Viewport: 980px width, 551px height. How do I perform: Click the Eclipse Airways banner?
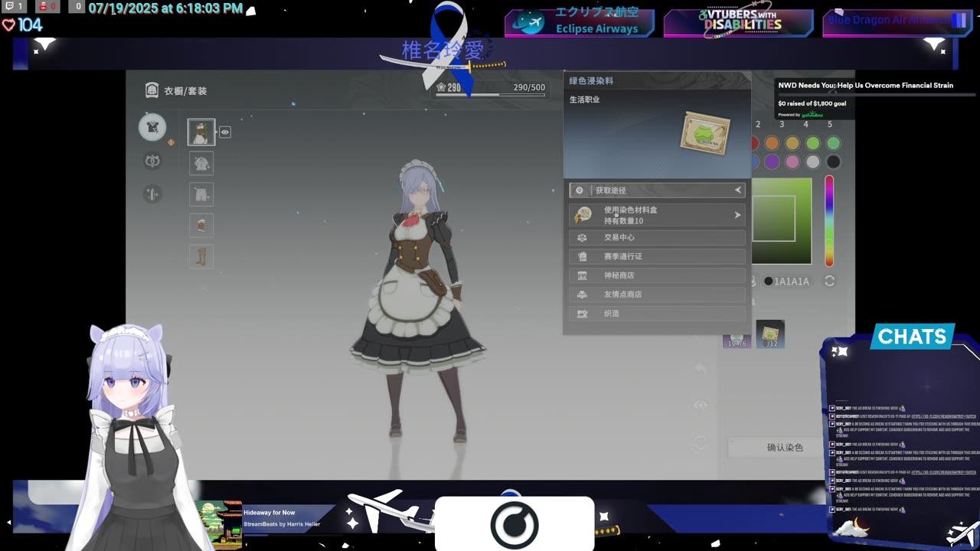coord(580,22)
